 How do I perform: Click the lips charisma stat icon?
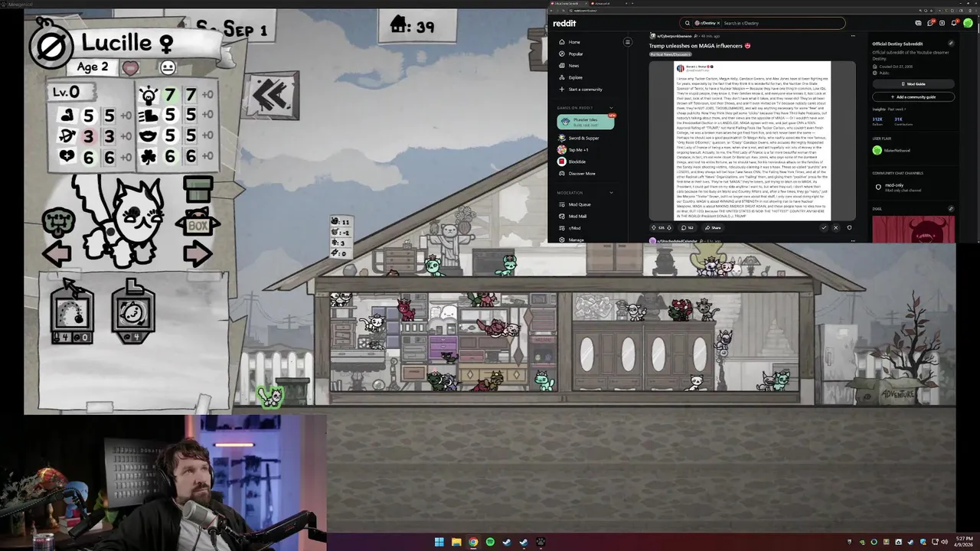click(149, 136)
